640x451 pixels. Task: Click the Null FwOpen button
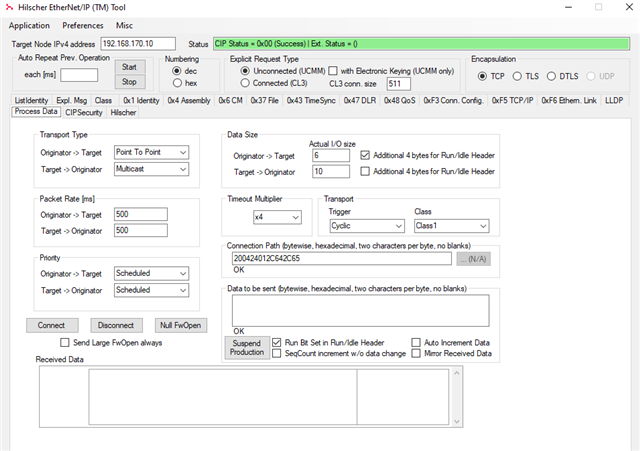[181, 325]
